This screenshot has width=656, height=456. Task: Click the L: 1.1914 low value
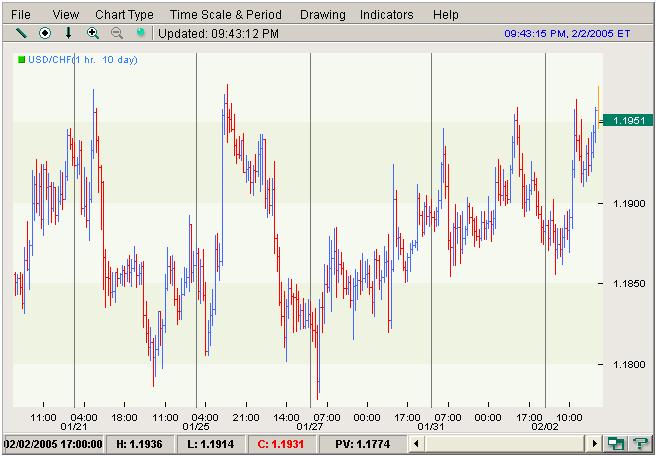[x=211, y=444]
